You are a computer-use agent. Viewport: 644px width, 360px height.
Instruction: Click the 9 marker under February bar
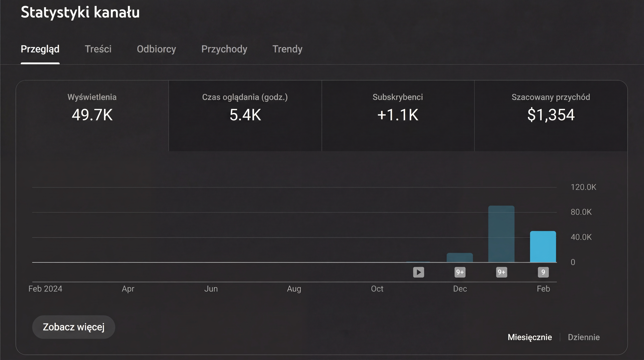coord(543,272)
